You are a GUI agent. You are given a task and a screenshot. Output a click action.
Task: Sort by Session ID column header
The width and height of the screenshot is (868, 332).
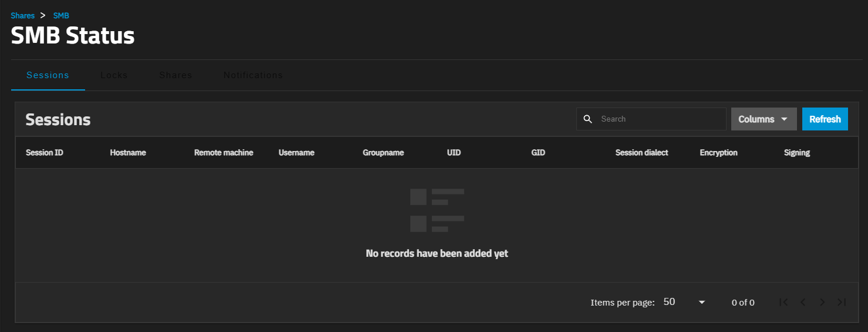45,153
